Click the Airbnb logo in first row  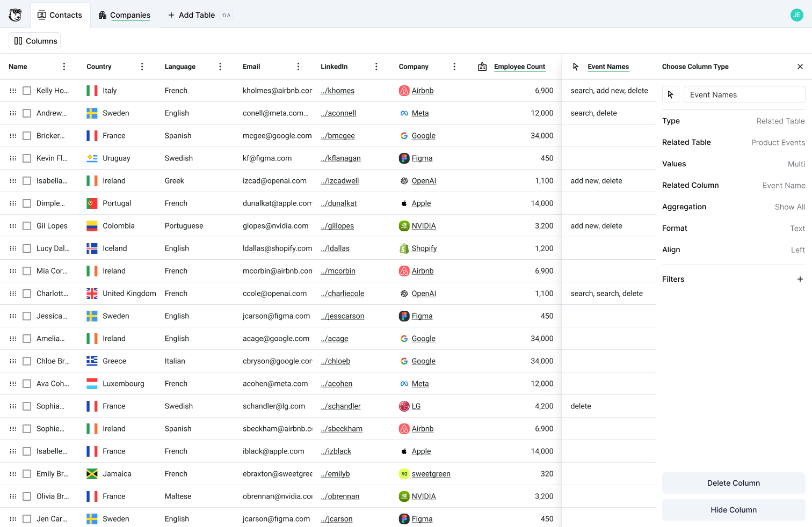pyautogui.click(x=404, y=91)
